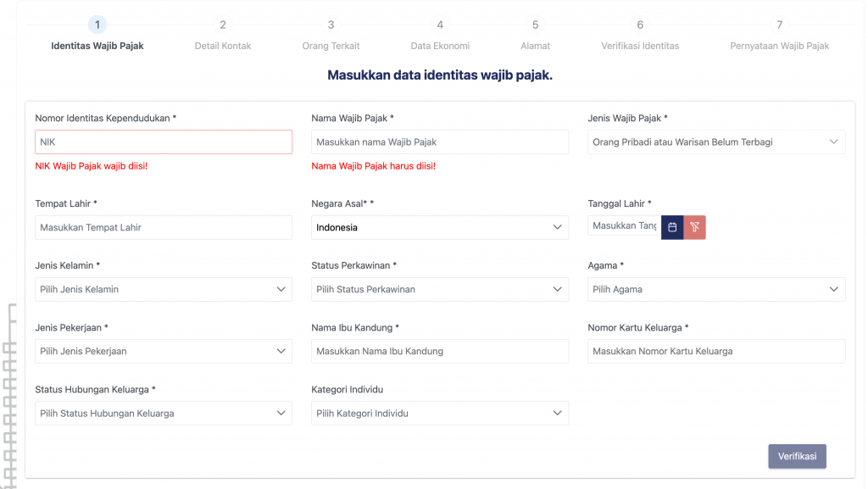Image resolution: width=868 pixels, height=489 pixels.
Task: Open step 6 Verifikasi Identitas
Action: pyautogui.click(x=640, y=34)
